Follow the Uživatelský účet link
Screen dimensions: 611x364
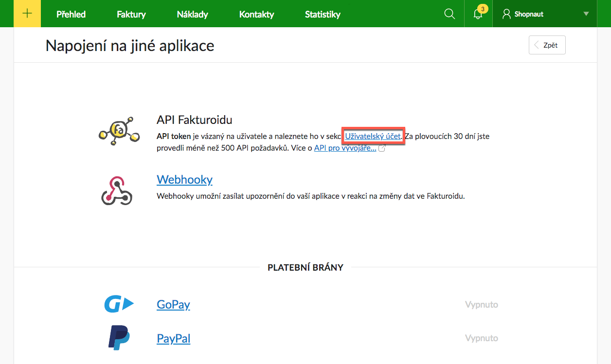coord(373,137)
